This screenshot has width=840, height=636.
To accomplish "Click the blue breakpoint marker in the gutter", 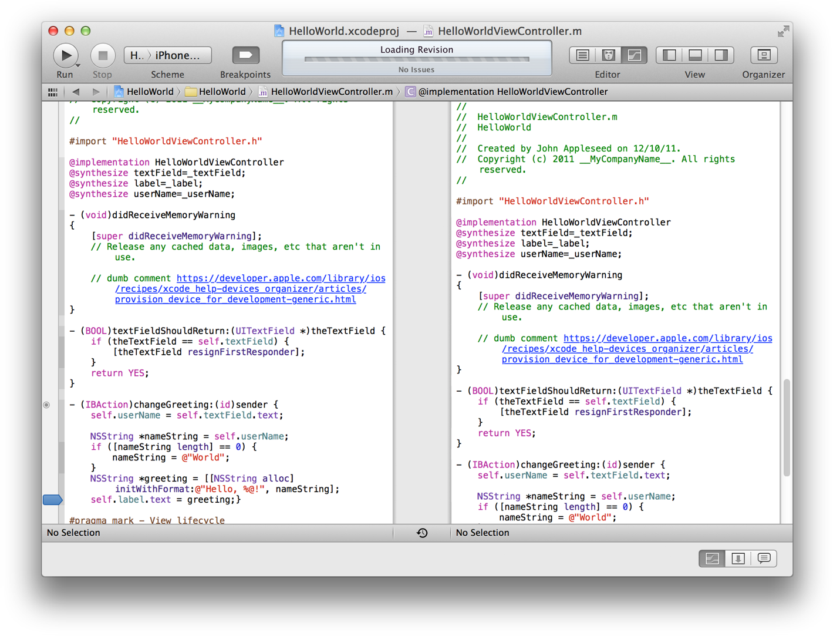I will 52,500.
